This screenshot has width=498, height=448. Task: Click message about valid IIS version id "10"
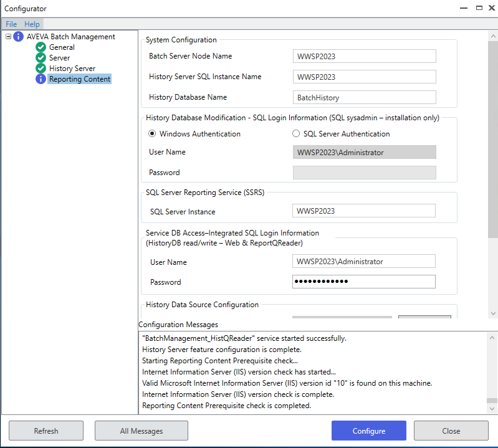tap(287, 383)
